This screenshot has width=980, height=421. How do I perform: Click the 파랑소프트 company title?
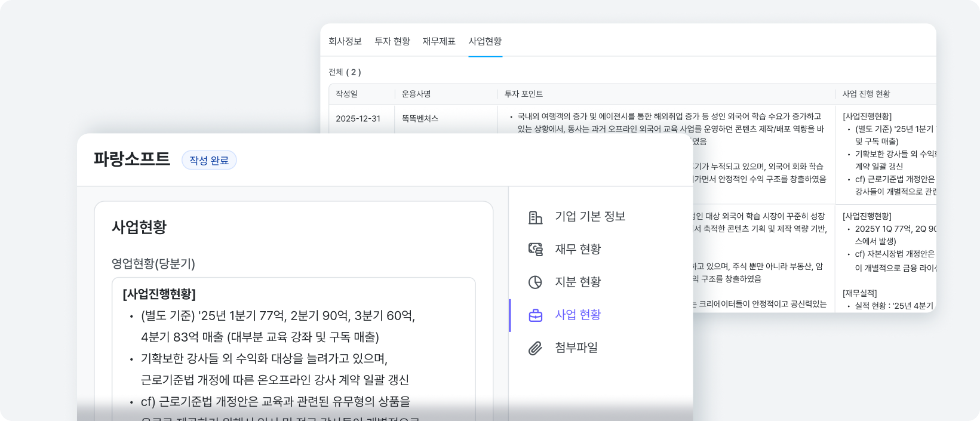point(132,159)
